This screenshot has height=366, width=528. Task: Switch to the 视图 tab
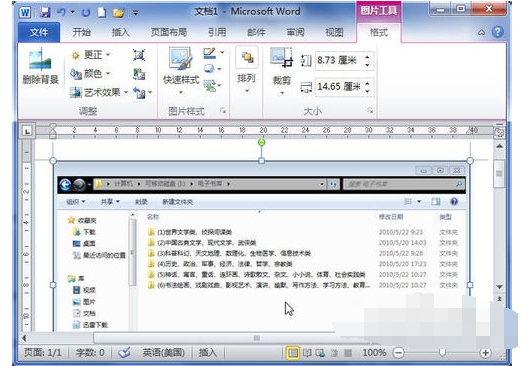334,32
